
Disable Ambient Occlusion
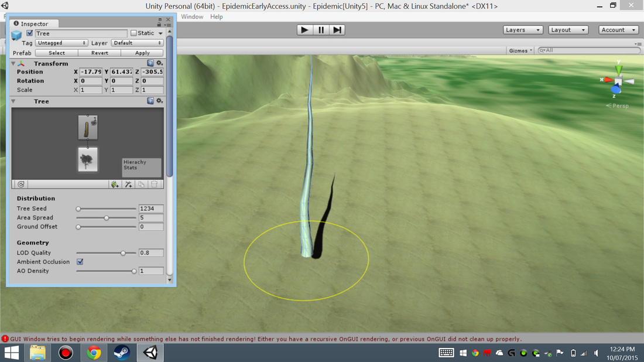[x=80, y=262]
